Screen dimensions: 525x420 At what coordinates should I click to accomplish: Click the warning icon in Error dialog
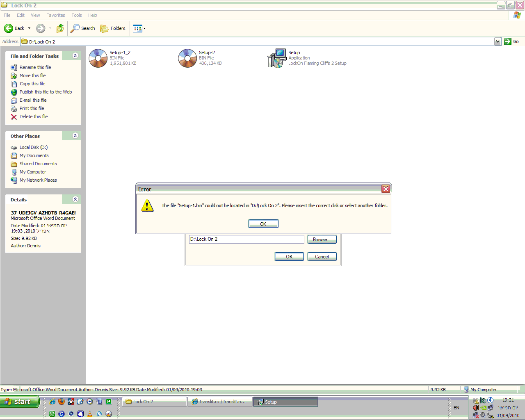(x=147, y=205)
